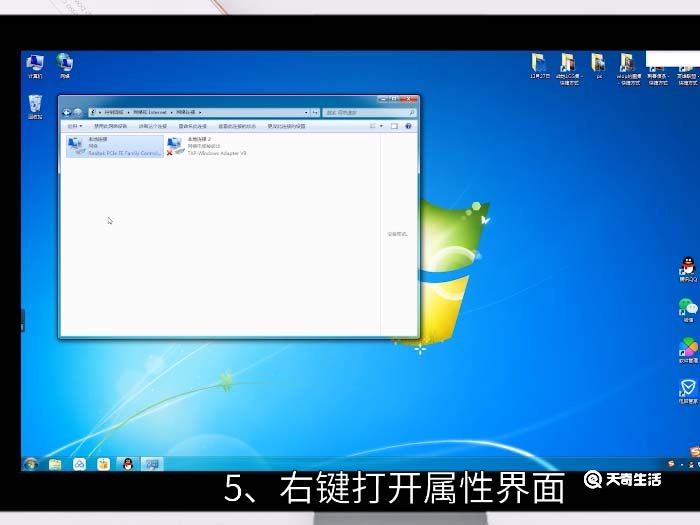Open File Explorer from the taskbar
700x525 pixels.
tap(55, 464)
